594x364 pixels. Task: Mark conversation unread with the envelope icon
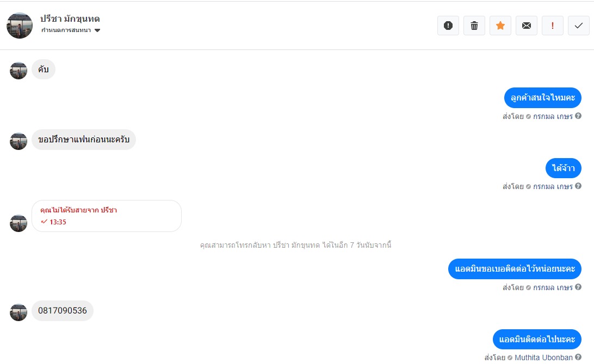(527, 26)
